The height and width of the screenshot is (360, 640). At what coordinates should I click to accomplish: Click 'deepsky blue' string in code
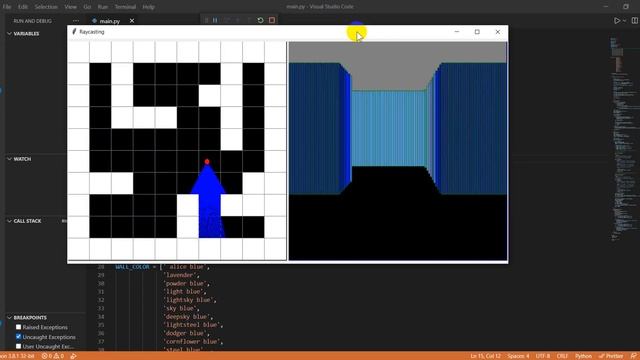click(x=188, y=317)
